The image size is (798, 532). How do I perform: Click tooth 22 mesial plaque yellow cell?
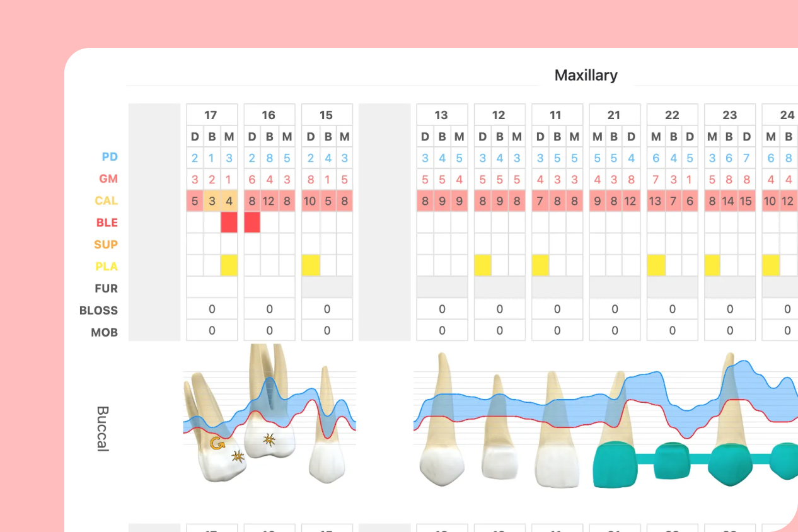[656, 266]
